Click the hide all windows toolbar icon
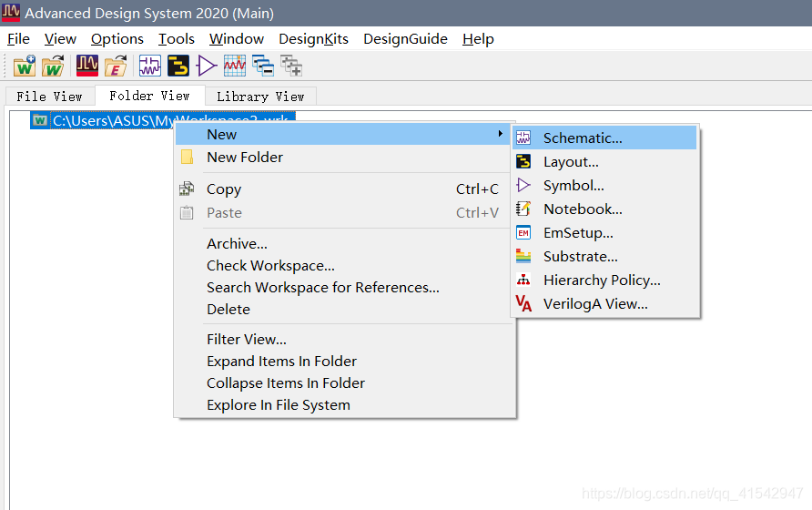 263,66
